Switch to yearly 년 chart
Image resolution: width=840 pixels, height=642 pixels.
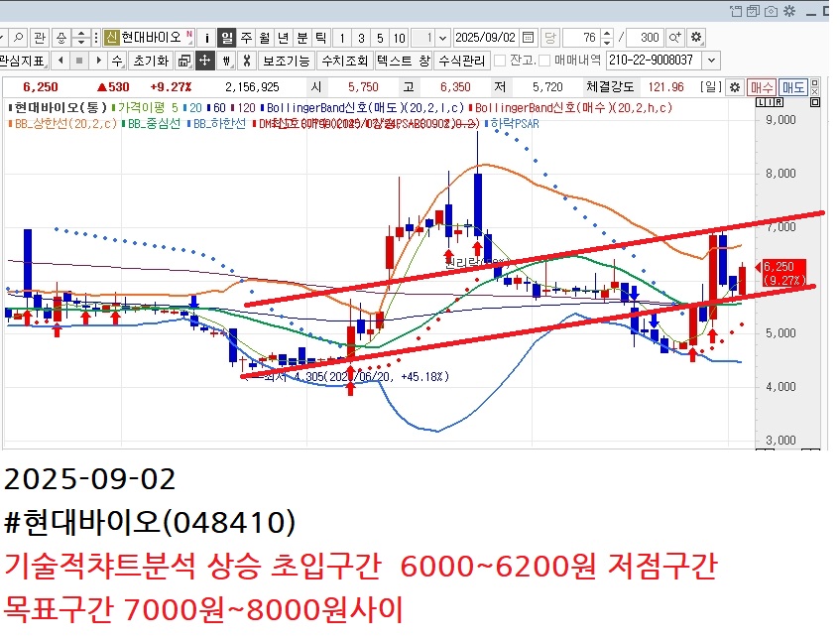[284, 38]
